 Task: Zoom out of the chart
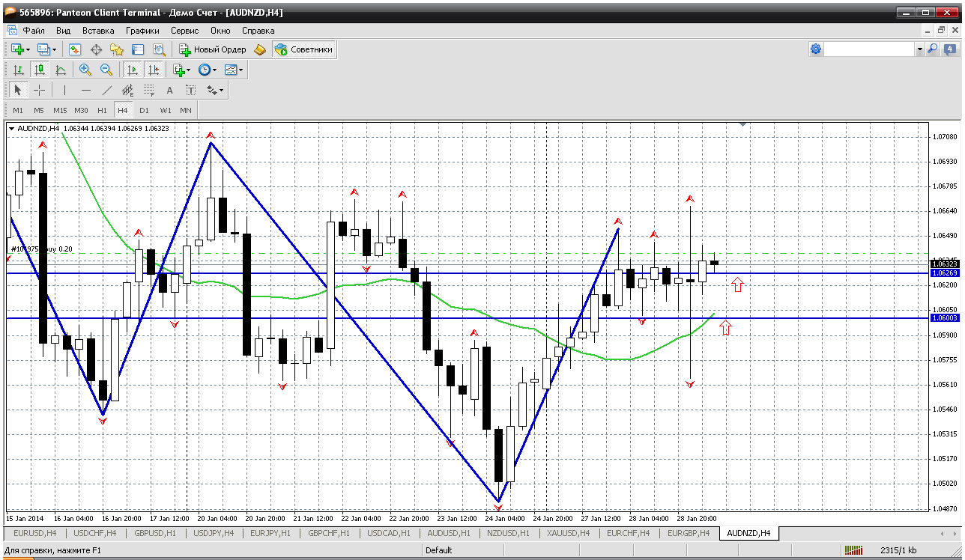106,70
